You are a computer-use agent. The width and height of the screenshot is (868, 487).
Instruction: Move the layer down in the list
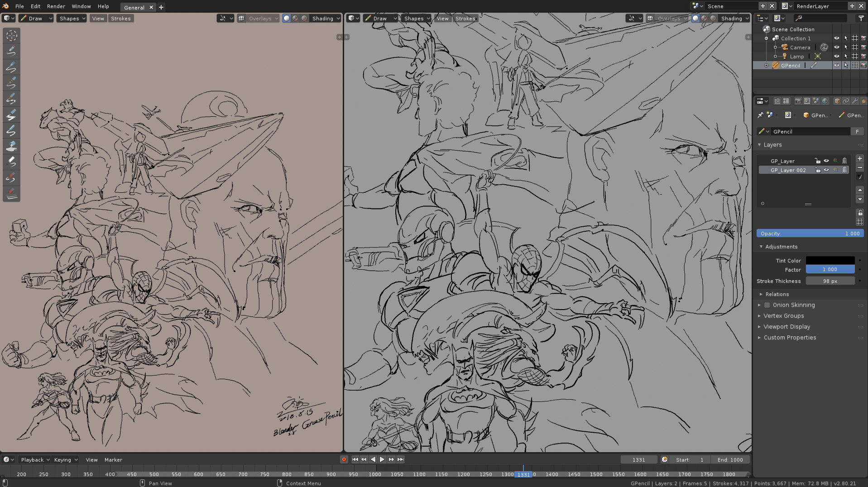tap(860, 199)
